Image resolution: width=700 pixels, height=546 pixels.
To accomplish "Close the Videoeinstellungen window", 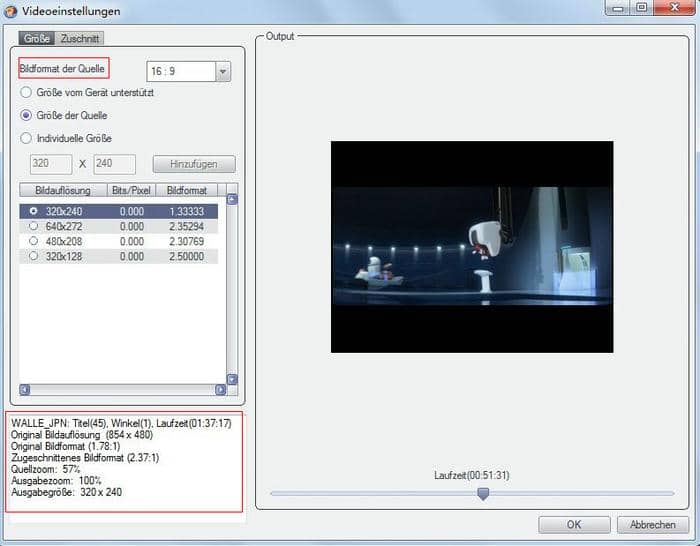I will 675,8.
